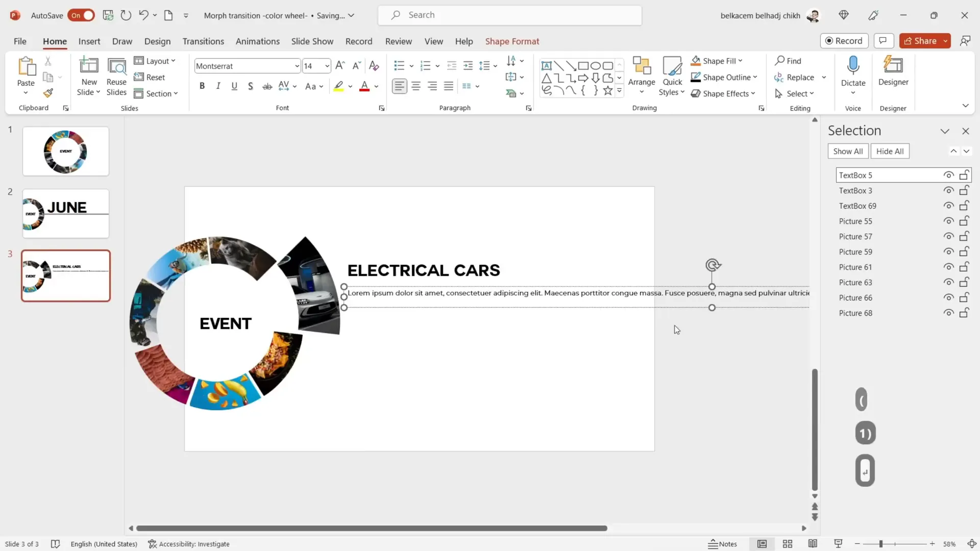The image size is (980, 551).
Task: Lock Picture 66 object
Action: 964,297
